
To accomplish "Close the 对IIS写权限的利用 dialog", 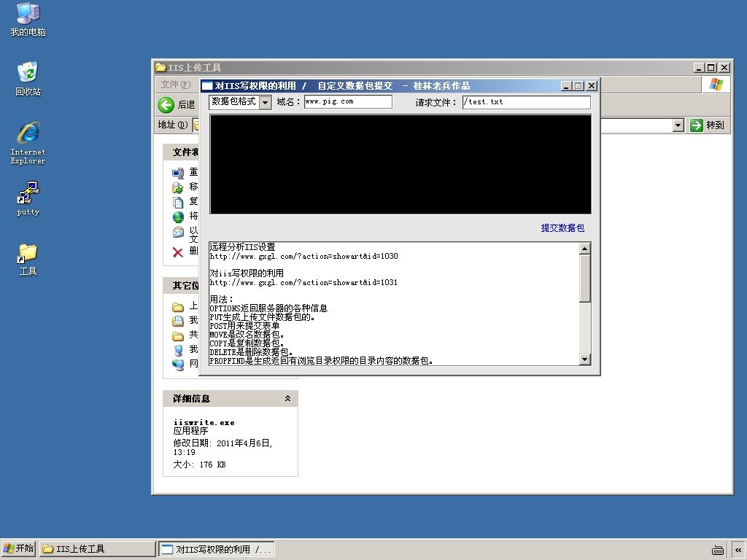I will click(x=591, y=86).
